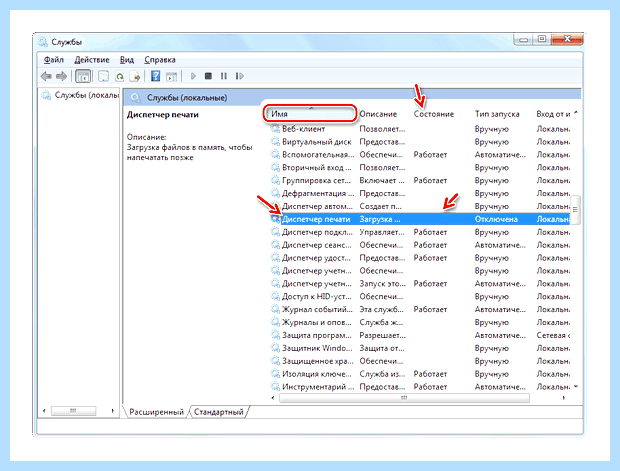Click tree pane horizontal scrollbar right arrow
620x471 pixels.
pyautogui.click(x=113, y=411)
